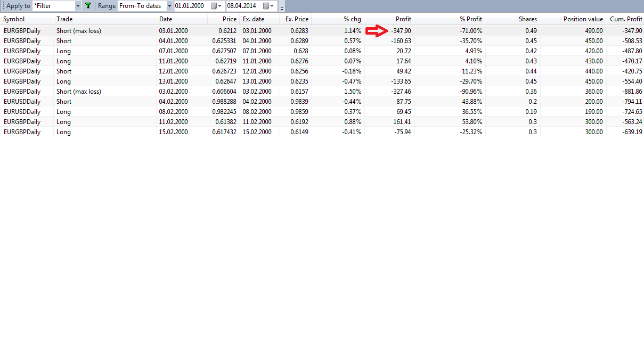This screenshot has height=345, width=644.
Task: Sort by the Profit column header
Action: [389, 19]
